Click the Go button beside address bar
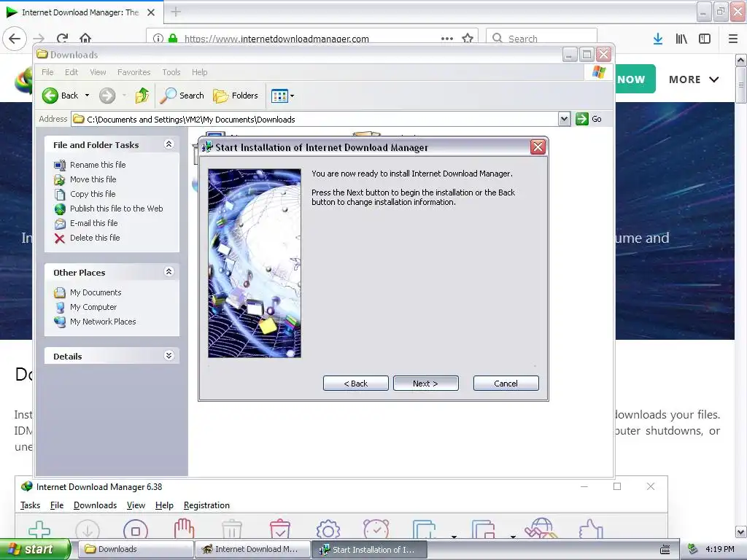 (589, 119)
